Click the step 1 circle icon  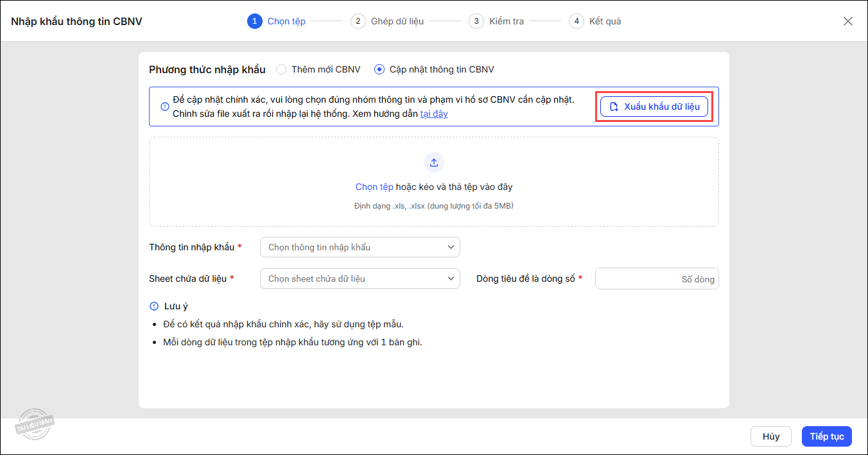pyautogui.click(x=254, y=21)
